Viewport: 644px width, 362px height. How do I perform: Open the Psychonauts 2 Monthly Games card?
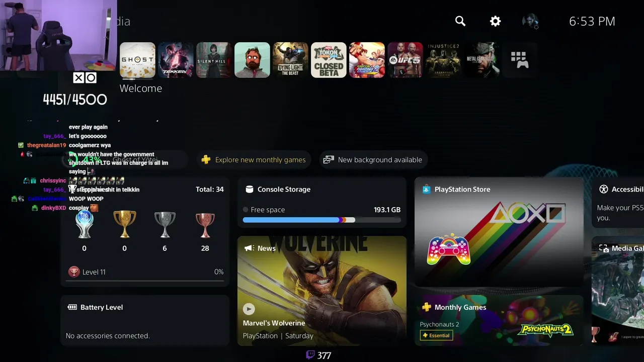coord(499,320)
